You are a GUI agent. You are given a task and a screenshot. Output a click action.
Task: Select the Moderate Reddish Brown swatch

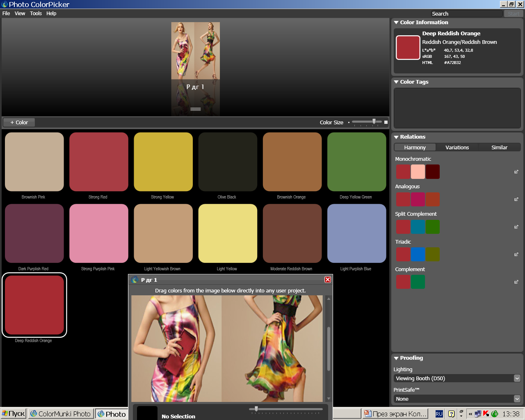292,233
